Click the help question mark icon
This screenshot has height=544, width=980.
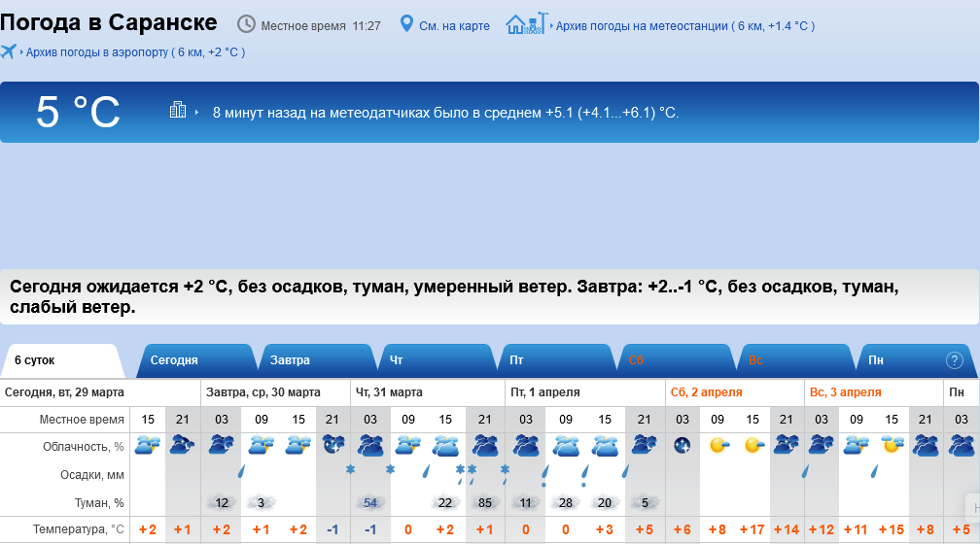tap(954, 359)
